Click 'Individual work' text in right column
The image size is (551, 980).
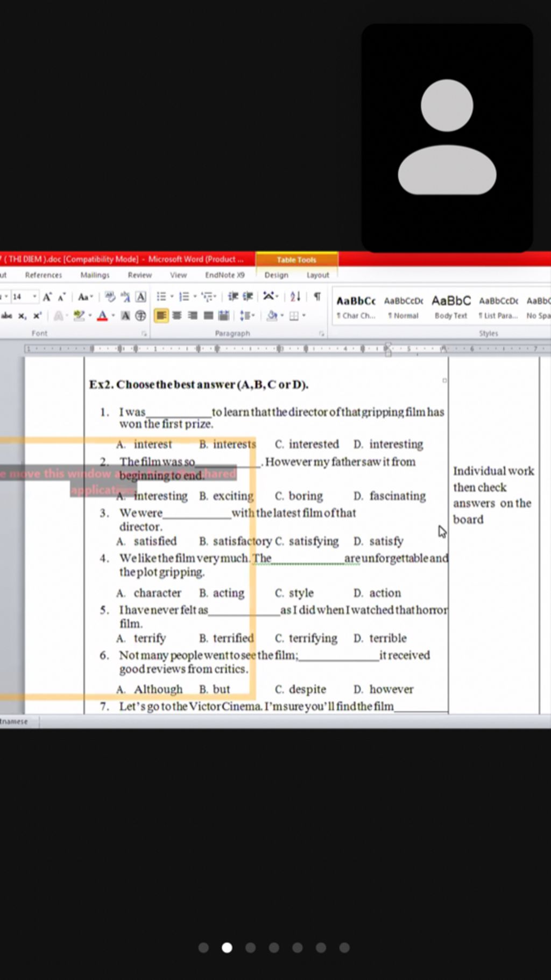(x=493, y=471)
